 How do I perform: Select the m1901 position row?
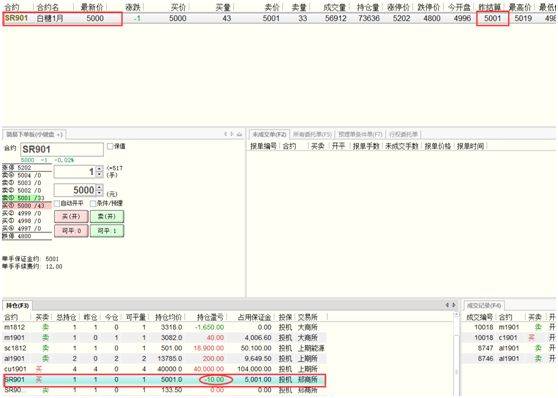[164, 337]
